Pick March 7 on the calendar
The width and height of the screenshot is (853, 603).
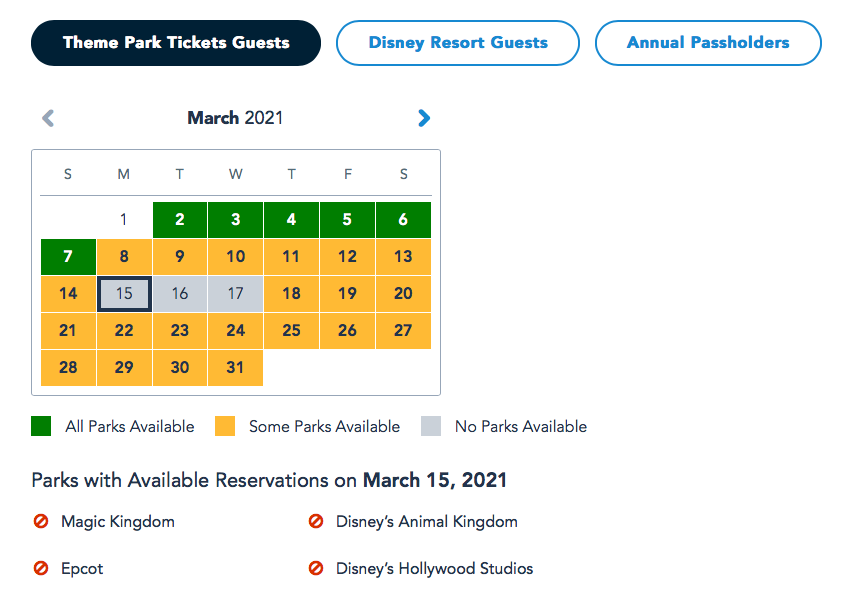pyautogui.click(x=68, y=257)
